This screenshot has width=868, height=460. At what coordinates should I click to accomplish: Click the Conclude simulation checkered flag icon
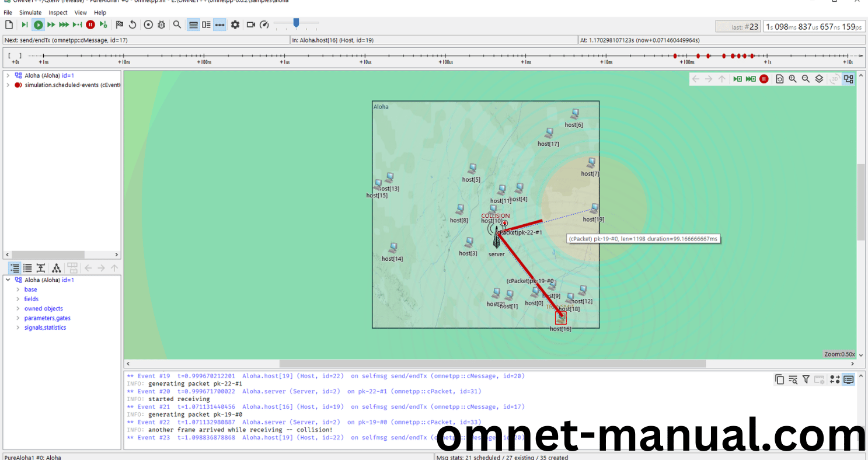(x=119, y=25)
